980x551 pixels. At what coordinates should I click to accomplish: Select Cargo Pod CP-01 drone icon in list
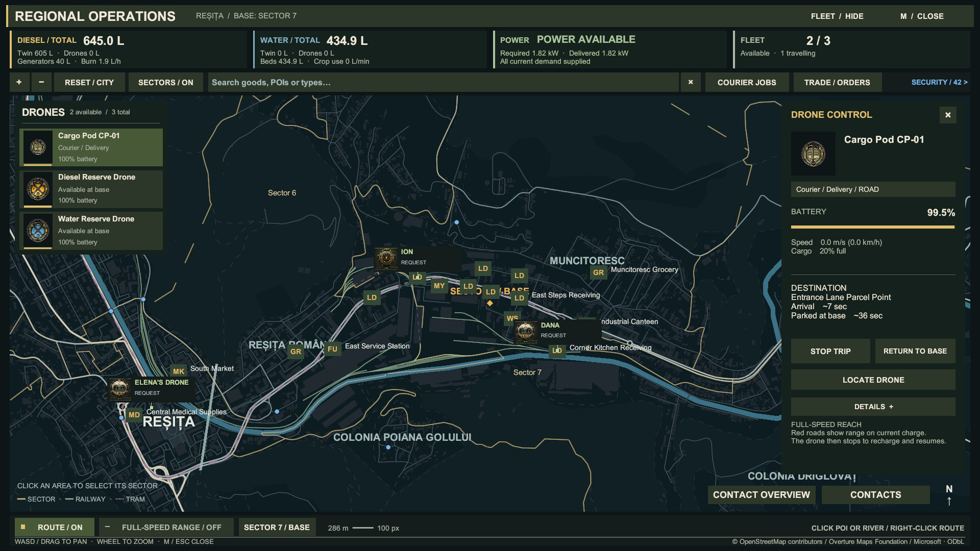pos(38,147)
